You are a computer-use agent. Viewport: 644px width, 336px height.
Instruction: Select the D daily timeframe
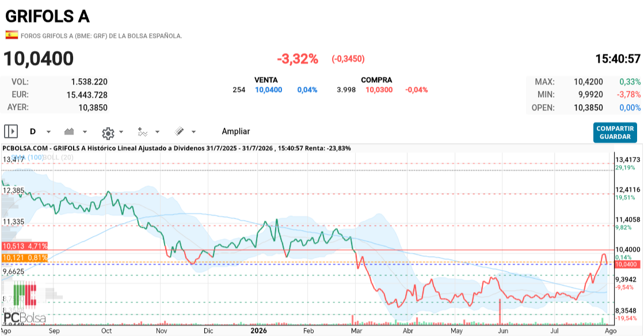[x=33, y=131]
